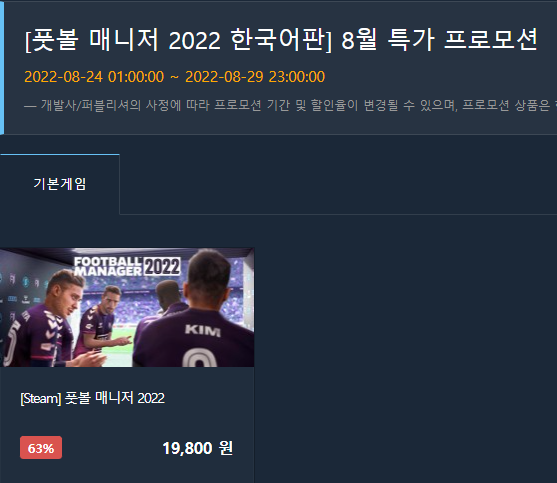The image size is (557, 483).
Task: Click the promotion start date 2022-08-24 01:00:00
Action: (94, 77)
